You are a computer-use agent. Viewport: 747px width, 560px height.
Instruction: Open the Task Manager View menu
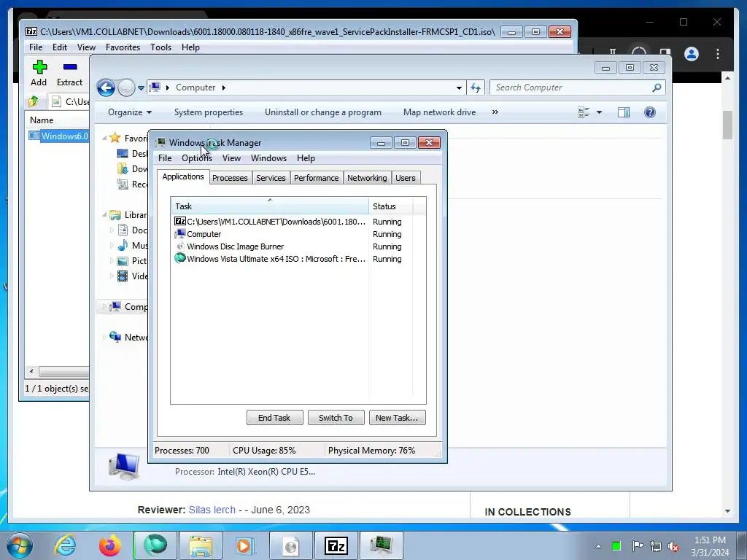pos(231,158)
